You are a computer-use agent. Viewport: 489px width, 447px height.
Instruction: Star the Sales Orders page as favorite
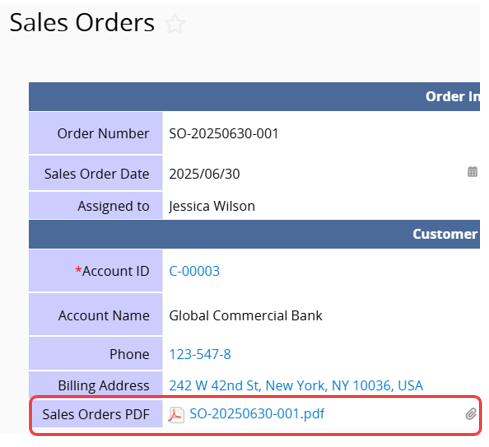175,24
